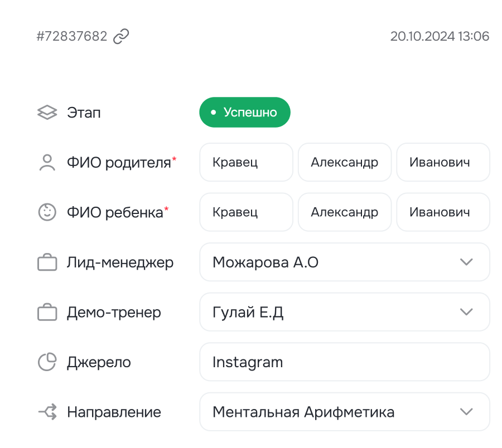The height and width of the screenshot is (448, 502).
Task: Click the briefcase icon next to Лид-менеджер
Action: [47, 262]
